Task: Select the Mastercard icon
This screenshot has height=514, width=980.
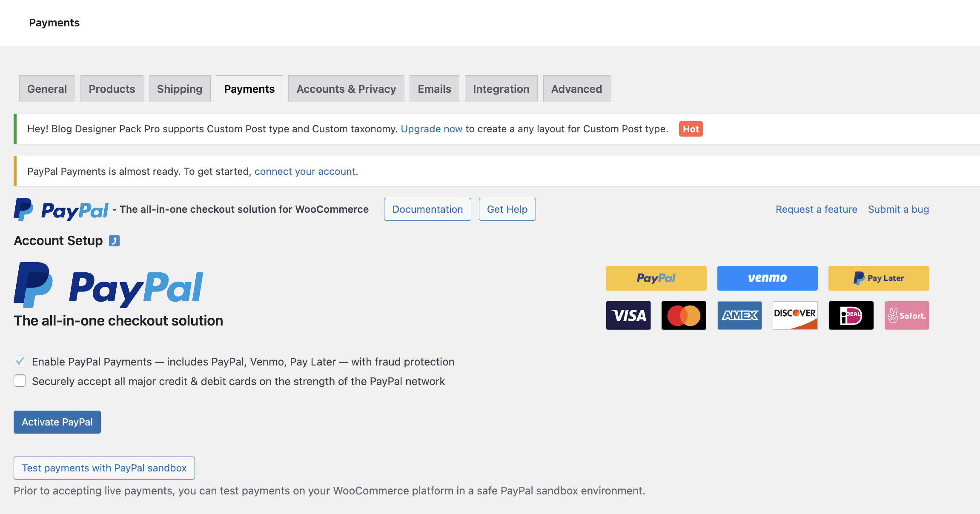Action: pyautogui.click(x=683, y=315)
